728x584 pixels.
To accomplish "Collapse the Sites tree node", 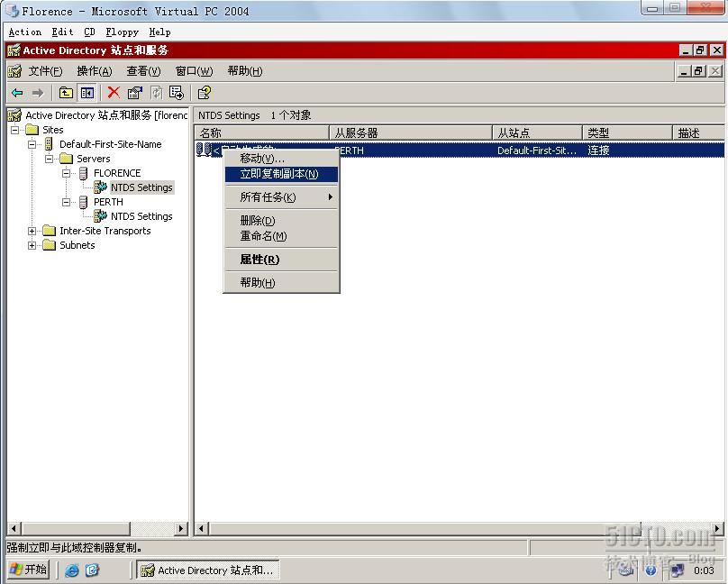I will tap(14, 130).
